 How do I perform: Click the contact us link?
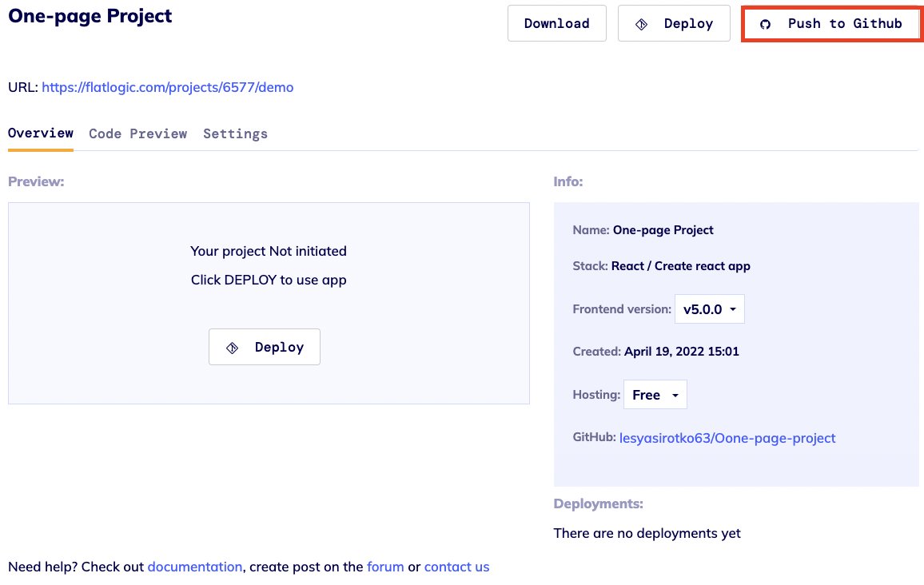pos(456,567)
